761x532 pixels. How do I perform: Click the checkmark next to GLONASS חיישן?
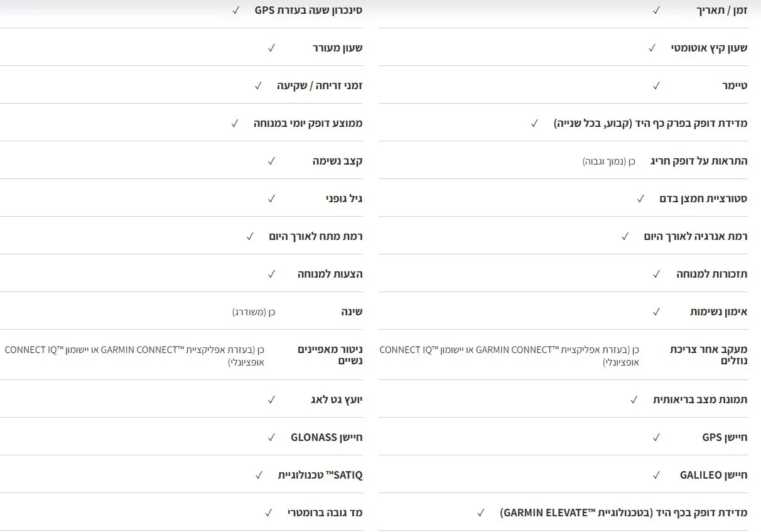pos(271,437)
